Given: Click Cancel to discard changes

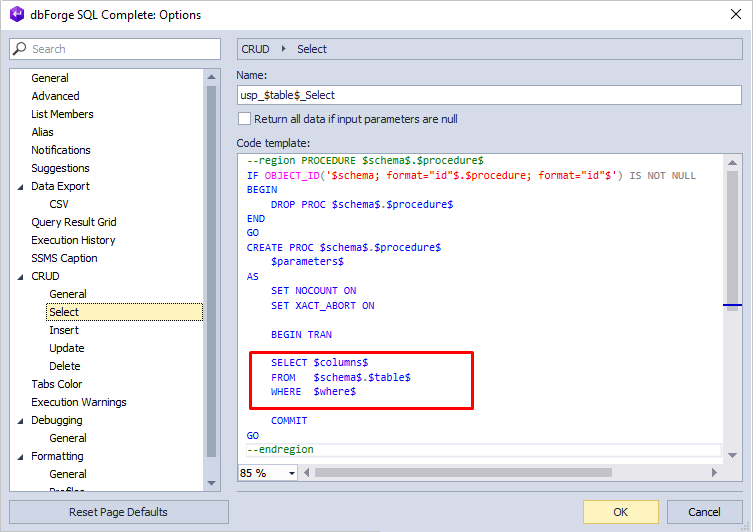Looking at the screenshot, I should 704,512.
